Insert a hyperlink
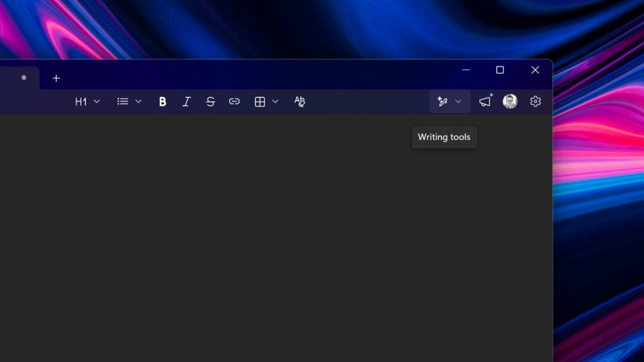644x362 pixels. (234, 101)
